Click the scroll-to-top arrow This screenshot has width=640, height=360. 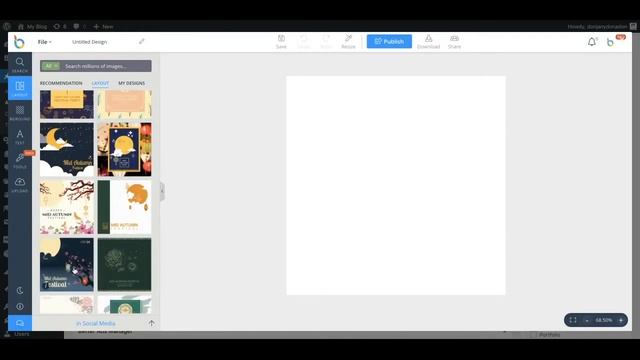tap(151, 323)
